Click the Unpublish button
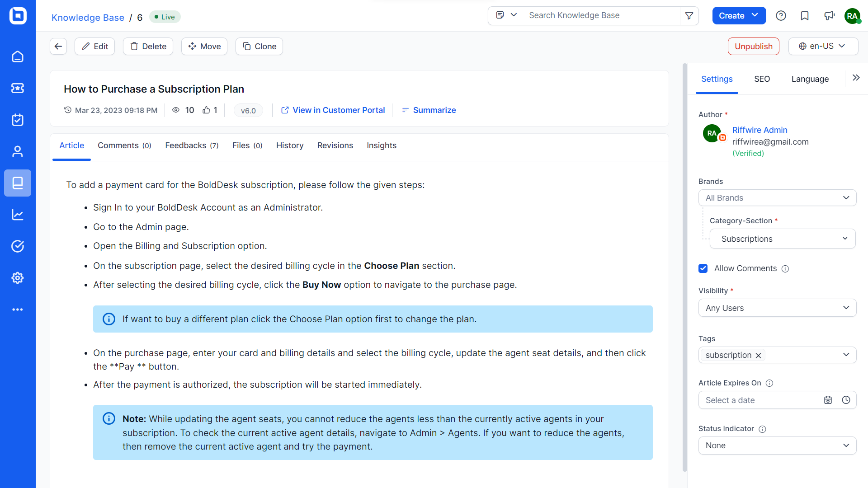 tap(753, 46)
